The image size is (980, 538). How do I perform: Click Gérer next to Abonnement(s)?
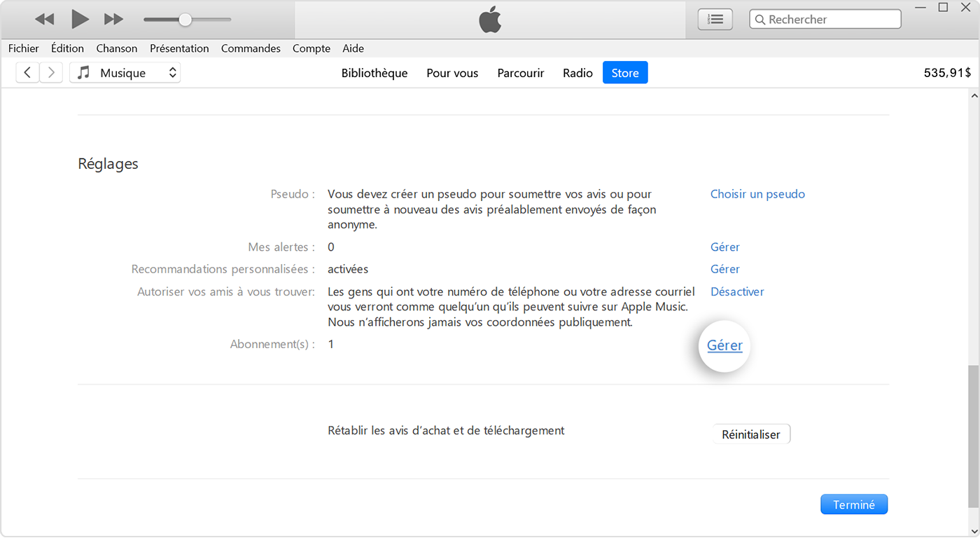[724, 345]
